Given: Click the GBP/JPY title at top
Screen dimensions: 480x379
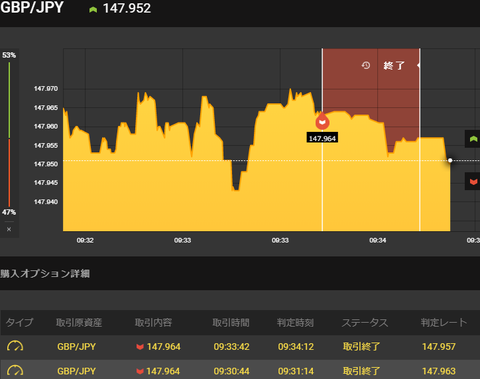Looking at the screenshot, I should point(32,7).
